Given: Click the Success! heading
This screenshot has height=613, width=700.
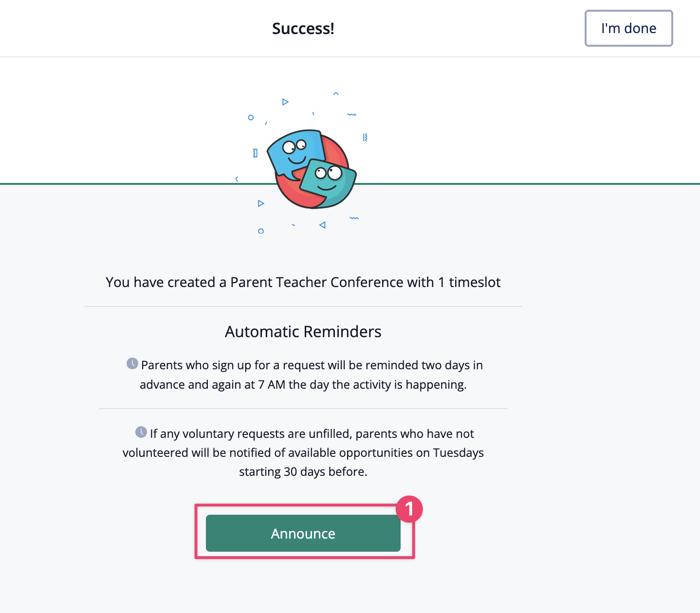Looking at the screenshot, I should click(303, 29).
